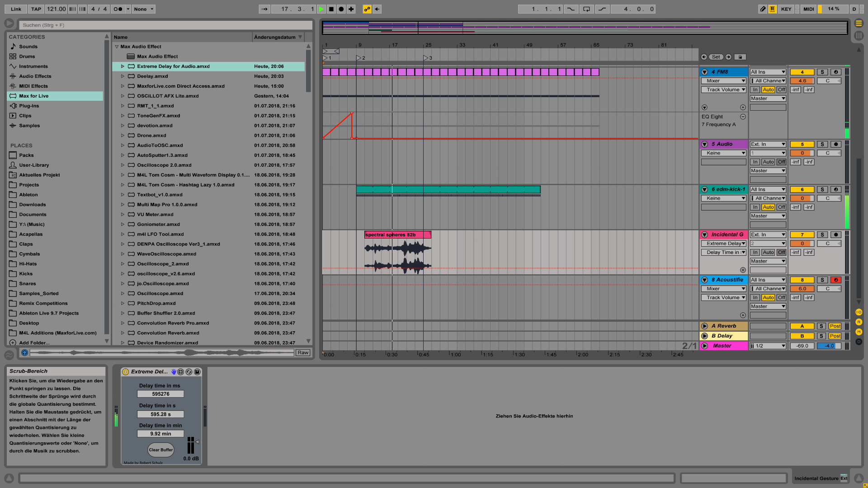Fold the 5 Audio track

point(704,145)
